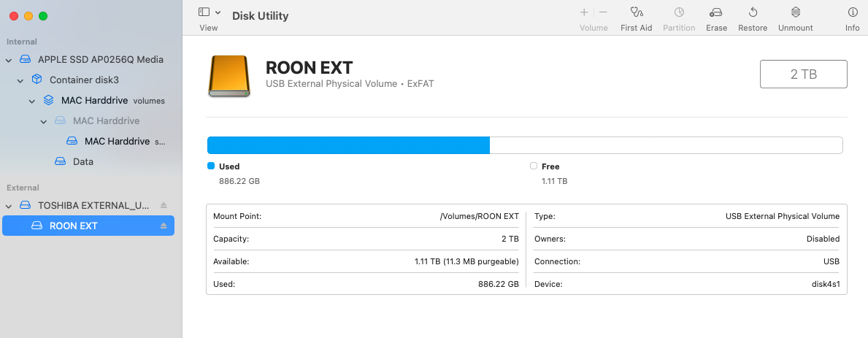Select ROON EXT in sidebar
Screen dimensions: 868x338
(88, 226)
